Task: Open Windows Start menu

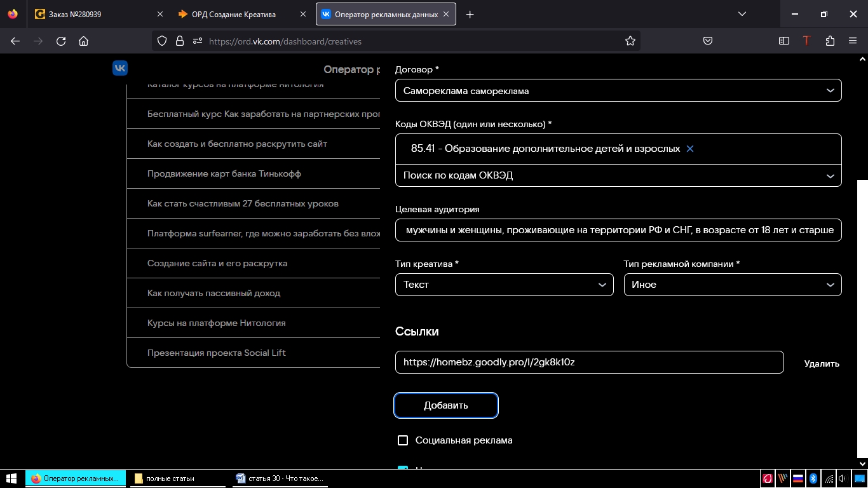Action: [11, 478]
